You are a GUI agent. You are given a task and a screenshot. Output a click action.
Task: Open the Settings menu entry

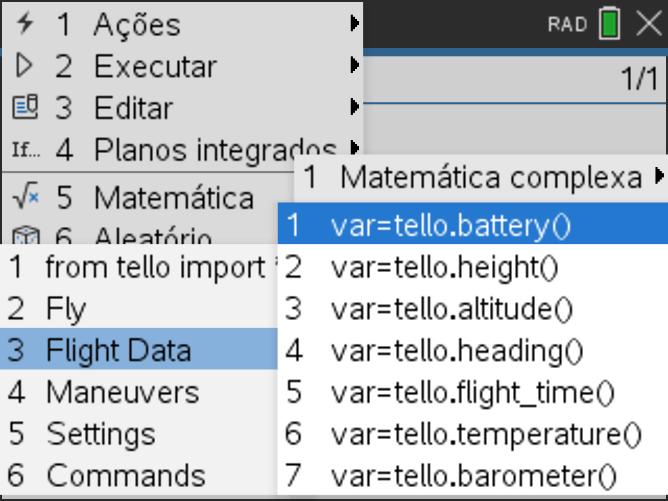click(x=139, y=434)
